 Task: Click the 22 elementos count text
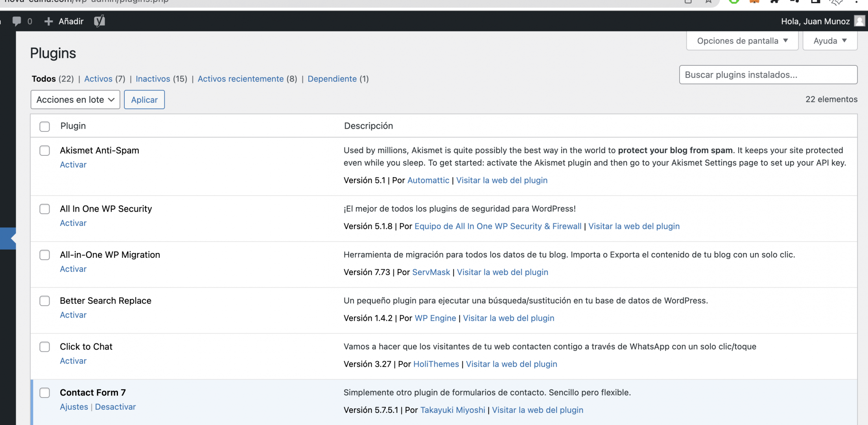(x=831, y=99)
